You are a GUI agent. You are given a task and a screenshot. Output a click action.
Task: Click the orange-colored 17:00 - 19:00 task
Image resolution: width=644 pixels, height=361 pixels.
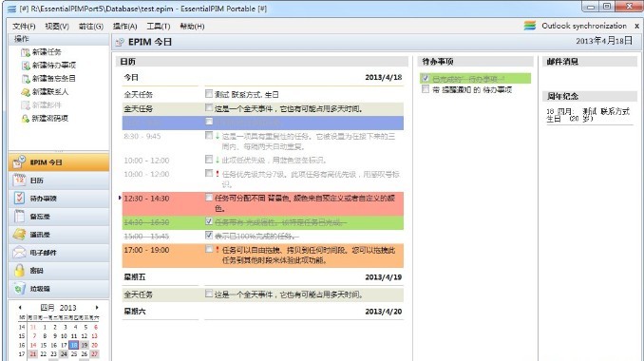263,256
